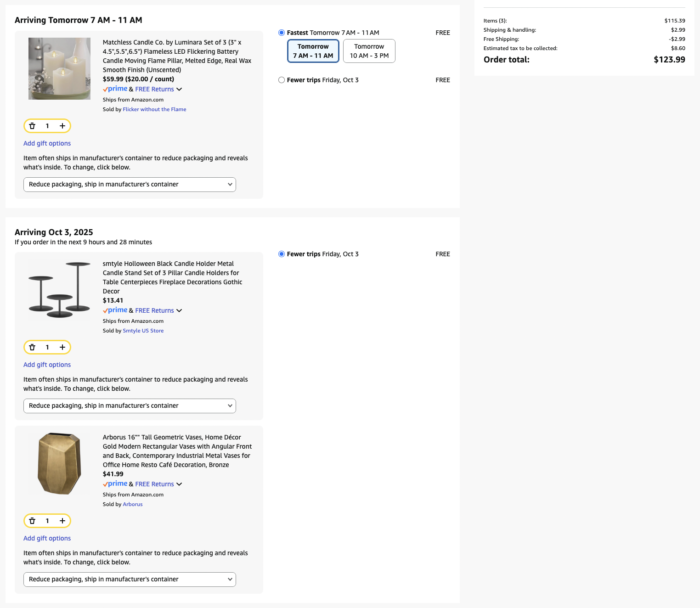The width and height of the screenshot is (700, 608).
Task: Click $59.99 price of candle set
Action: pos(113,79)
